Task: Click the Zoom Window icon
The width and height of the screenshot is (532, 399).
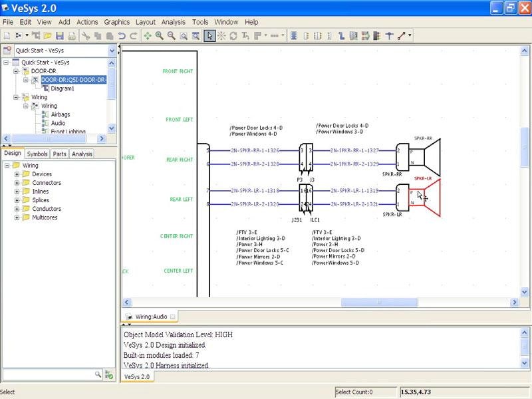Action: (x=184, y=36)
